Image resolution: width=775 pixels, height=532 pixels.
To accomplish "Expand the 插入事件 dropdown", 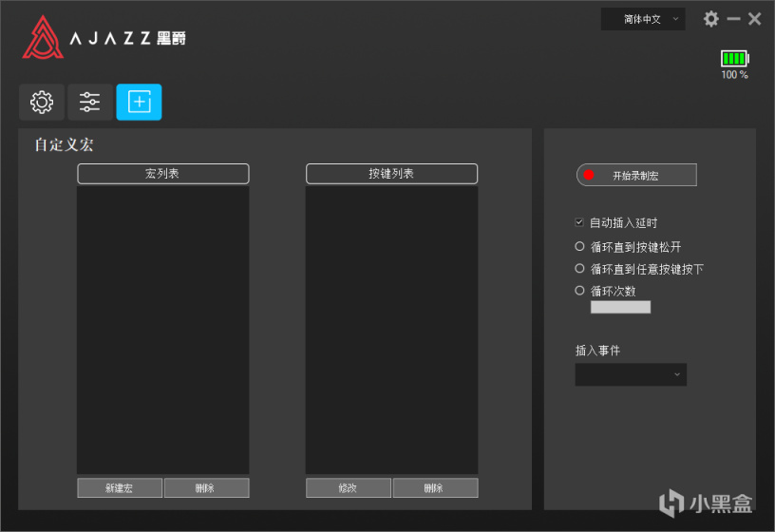I will tap(631, 374).
